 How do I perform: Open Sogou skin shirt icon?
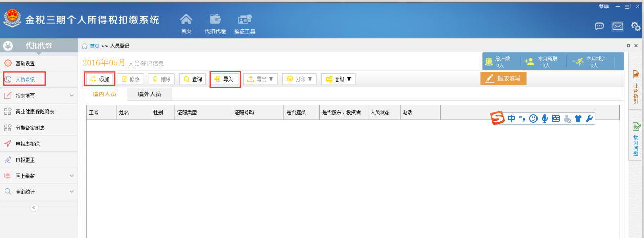point(578,118)
